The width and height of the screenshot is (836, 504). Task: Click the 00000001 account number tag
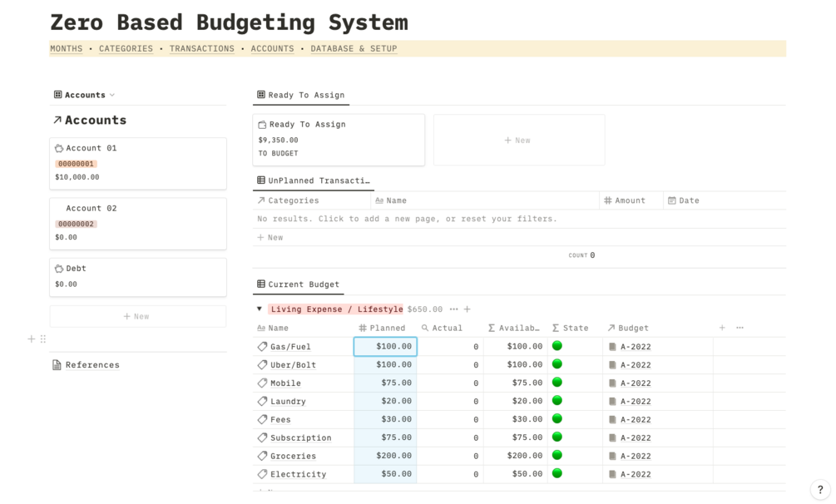click(x=76, y=164)
